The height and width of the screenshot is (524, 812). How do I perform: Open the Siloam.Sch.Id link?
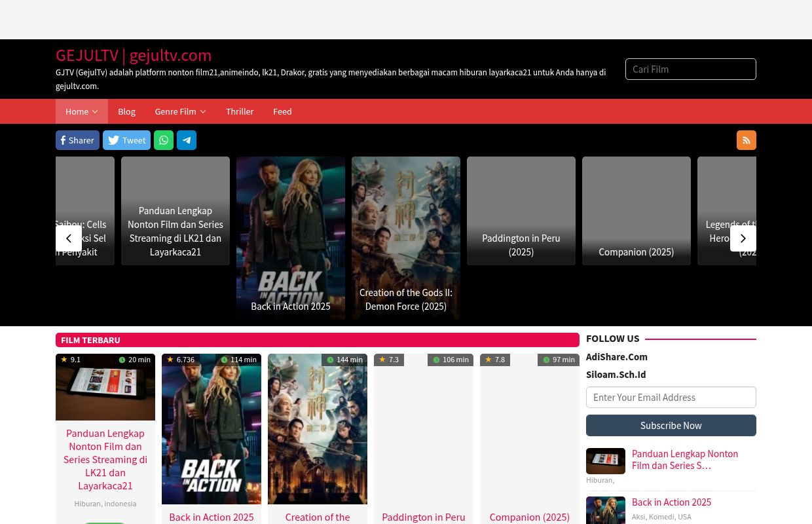pyautogui.click(x=616, y=374)
